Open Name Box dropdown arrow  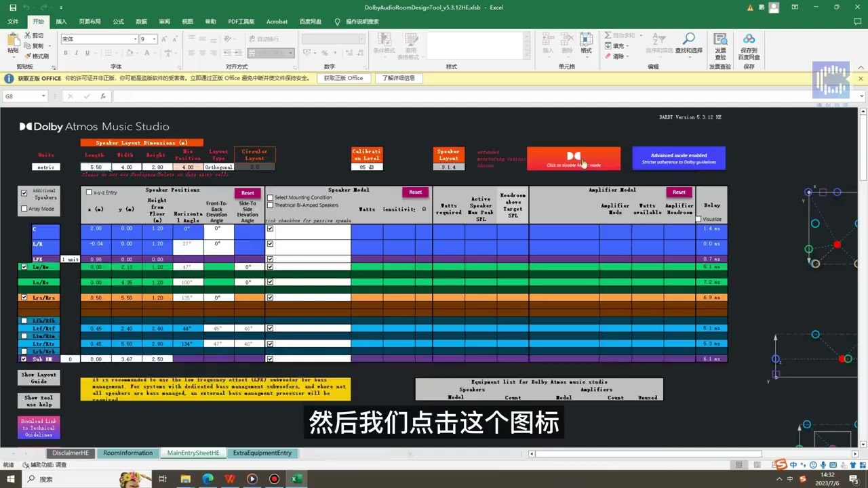coord(43,96)
